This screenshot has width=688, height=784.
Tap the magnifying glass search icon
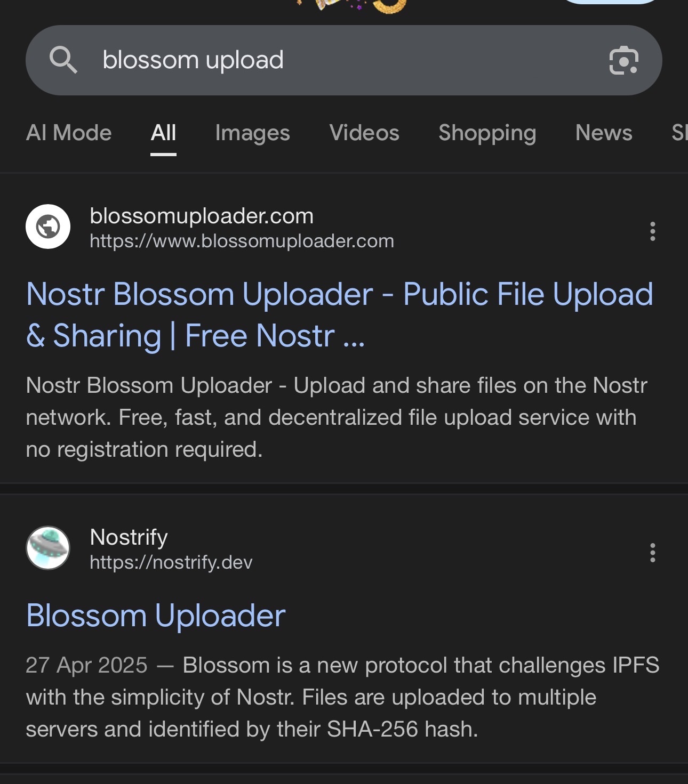click(63, 59)
